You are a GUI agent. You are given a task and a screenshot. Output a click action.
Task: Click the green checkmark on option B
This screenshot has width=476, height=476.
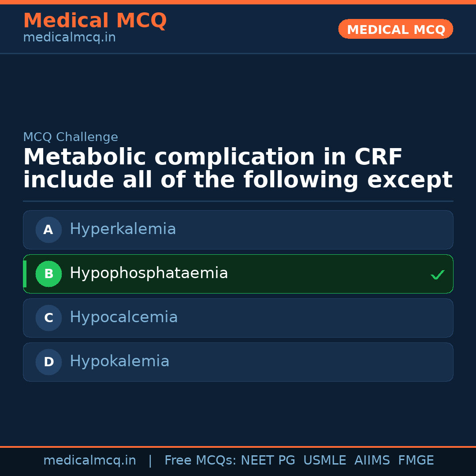(437, 275)
